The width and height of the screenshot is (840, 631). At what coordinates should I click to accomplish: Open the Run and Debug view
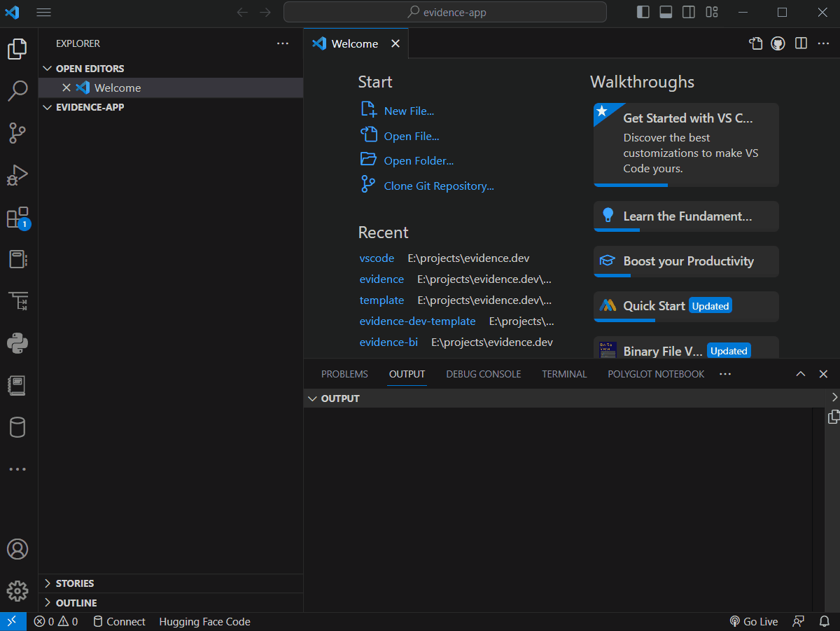17,175
